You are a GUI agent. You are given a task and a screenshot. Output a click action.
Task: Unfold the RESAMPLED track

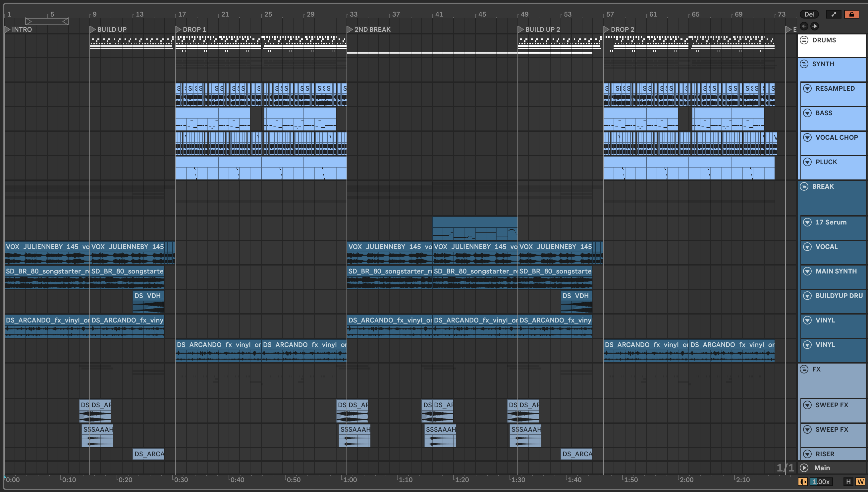point(807,88)
